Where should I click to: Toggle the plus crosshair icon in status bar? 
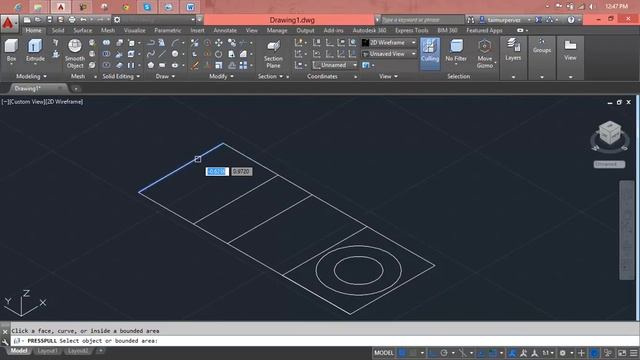(582, 353)
